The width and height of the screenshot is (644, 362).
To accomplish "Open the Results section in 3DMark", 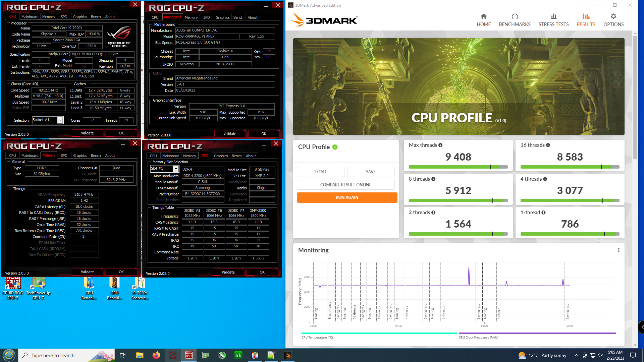I will tap(586, 20).
